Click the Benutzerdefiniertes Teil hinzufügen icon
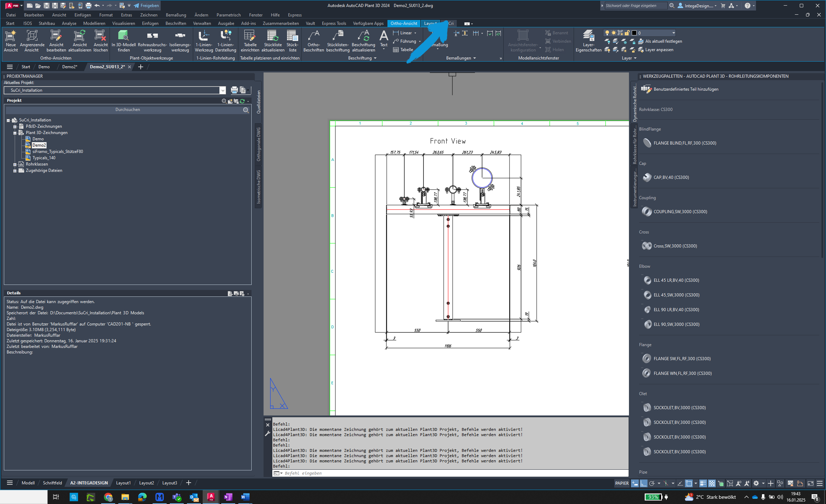This screenshot has width=826, height=504. click(x=647, y=89)
